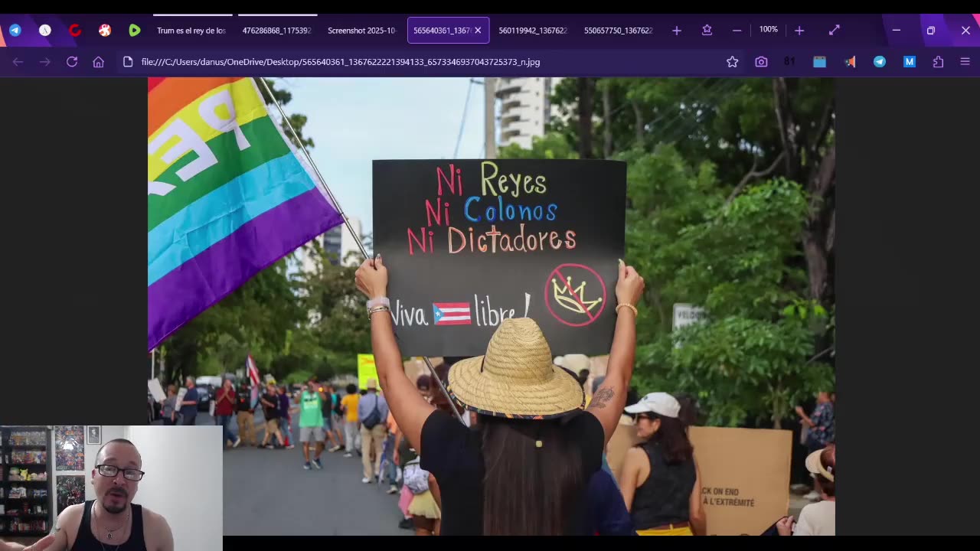Click the starred tabs list icon

707,31
